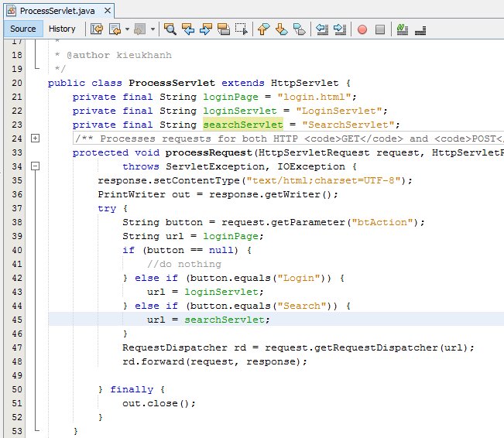This screenshot has height=438, width=504.
Task: Close the ProcessServlet.java tab
Action: click(108, 11)
